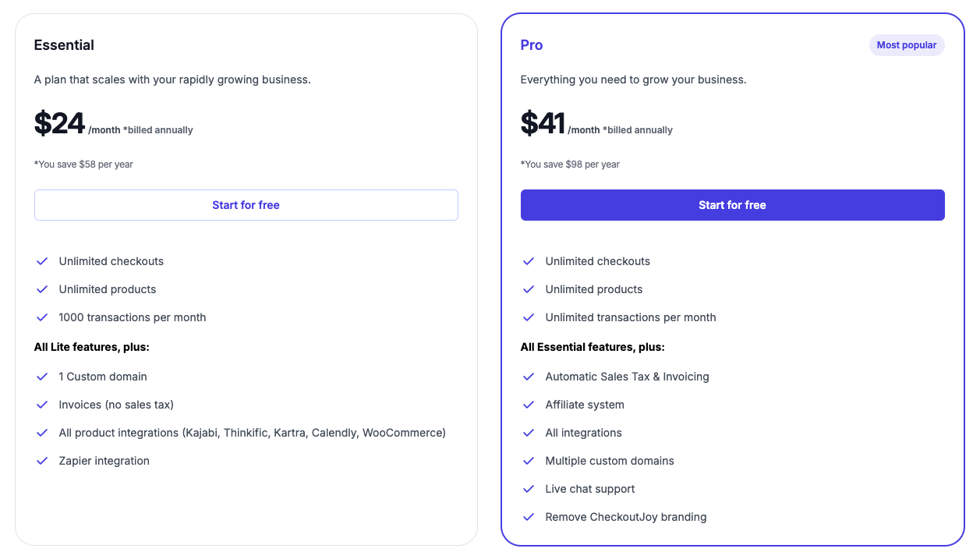The height and width of the screenshot is (559, 980).
Task: Click All Essential features, plus heading
Action: click(x=593, y=347)
